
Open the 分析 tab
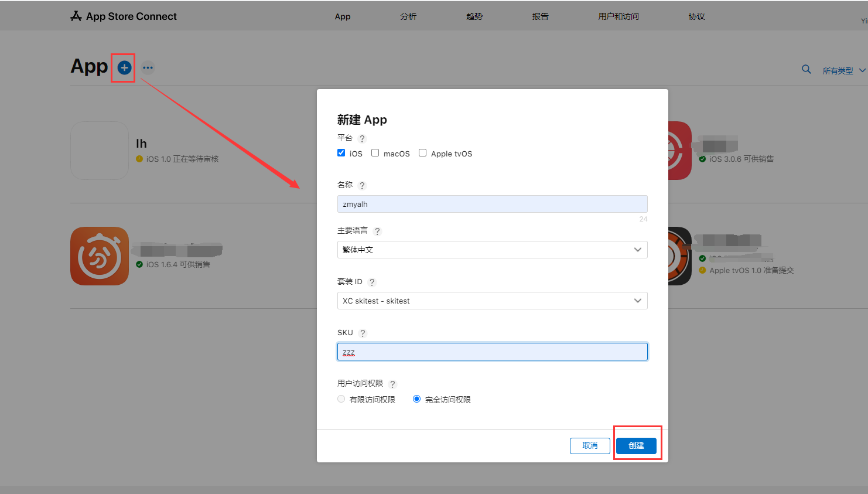[x=408, y=16]
